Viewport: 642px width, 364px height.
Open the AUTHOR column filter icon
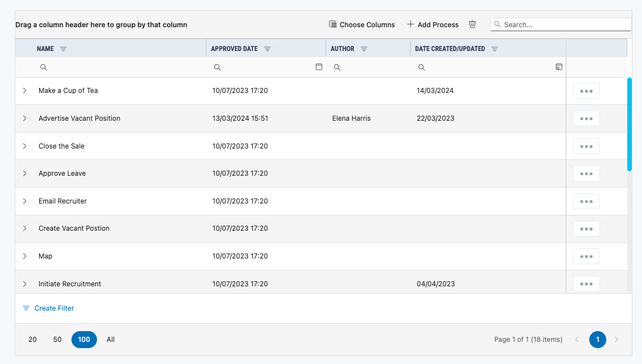[364, 49]
